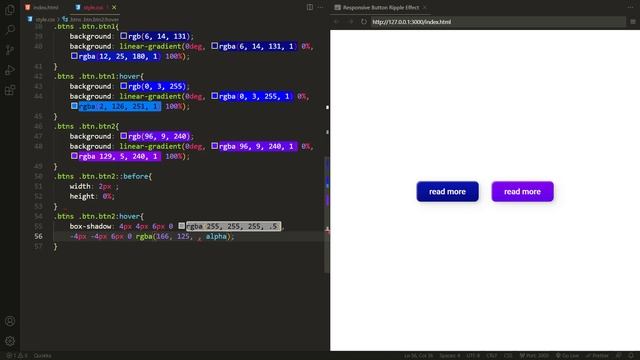Viewport: 640px width, 360px height.
Task: Click the browser preview Forward arrow
Action: pyautogui.click(x=350, y=22)
